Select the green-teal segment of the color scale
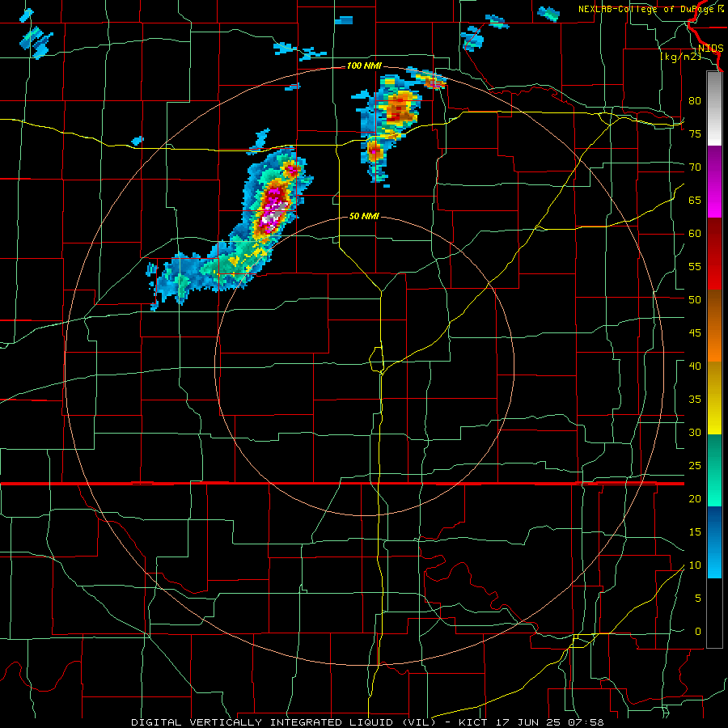 (714, 470)
